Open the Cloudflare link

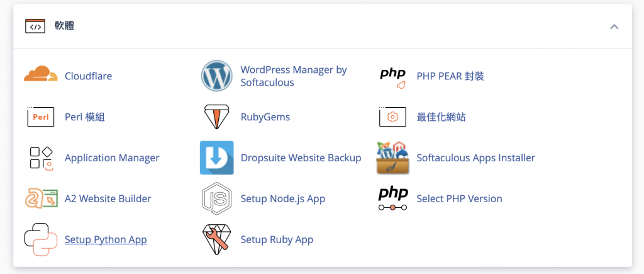point(88,76)
